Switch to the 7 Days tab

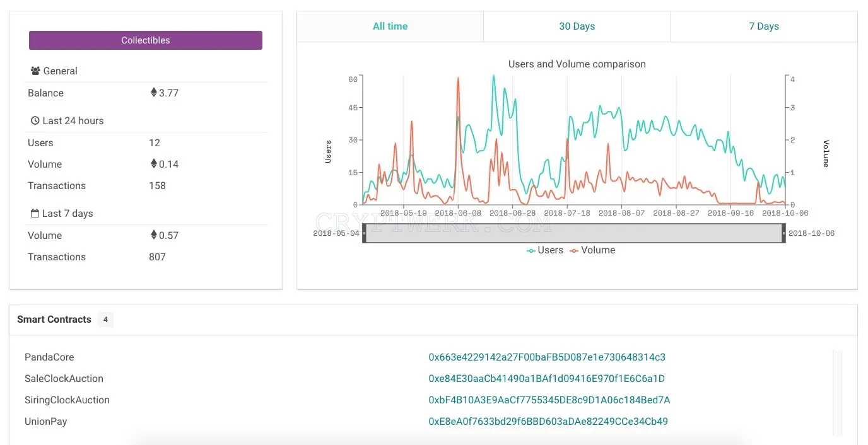point(764,26)
